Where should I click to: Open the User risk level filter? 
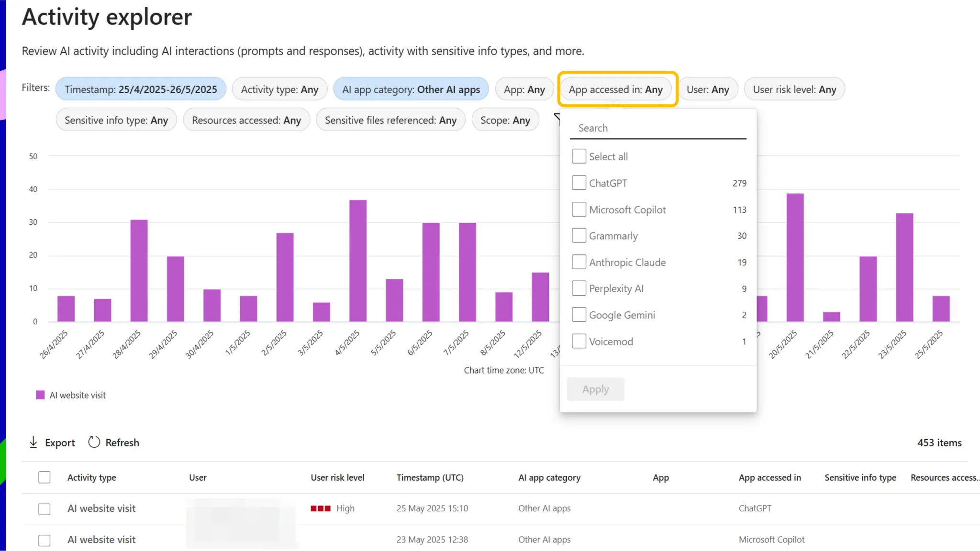pos(794,89)
